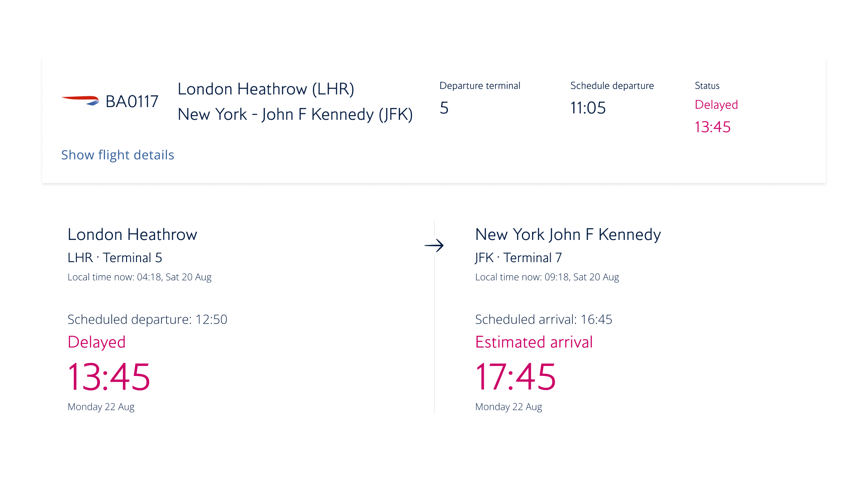Click the Delayed status in header card
Image resolution: width=868 pixels, height=488 pixels.
coord(716,105)
